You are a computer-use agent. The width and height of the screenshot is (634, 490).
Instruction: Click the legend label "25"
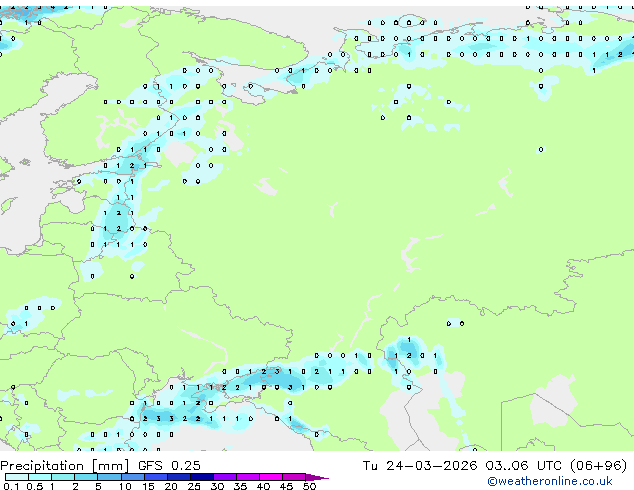(194, 486)
